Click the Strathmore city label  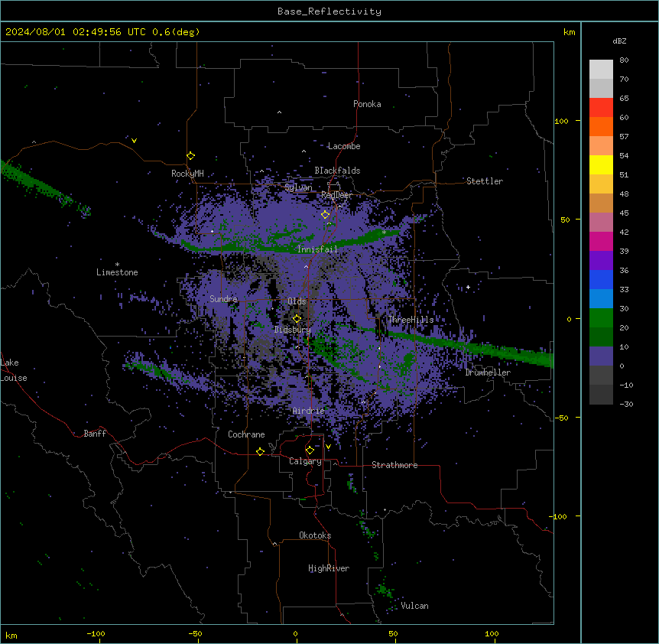[x=394, y=465]
